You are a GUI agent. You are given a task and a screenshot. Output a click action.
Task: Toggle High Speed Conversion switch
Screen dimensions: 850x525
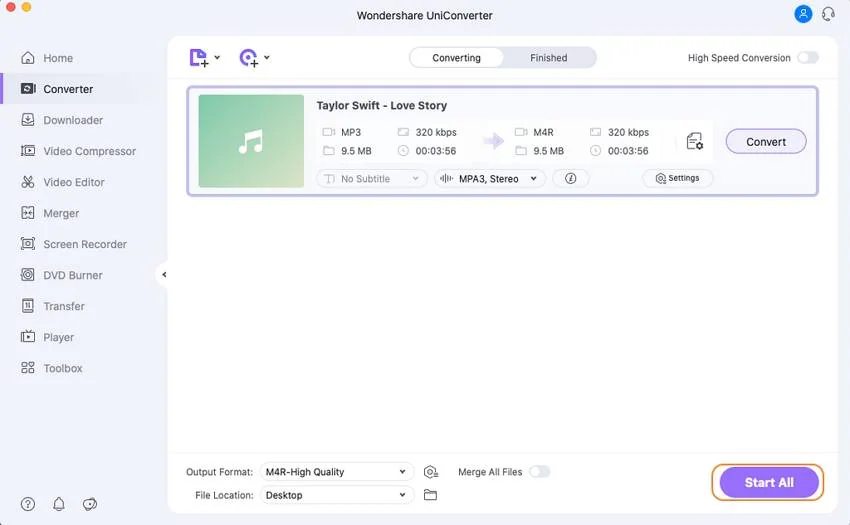808,57
